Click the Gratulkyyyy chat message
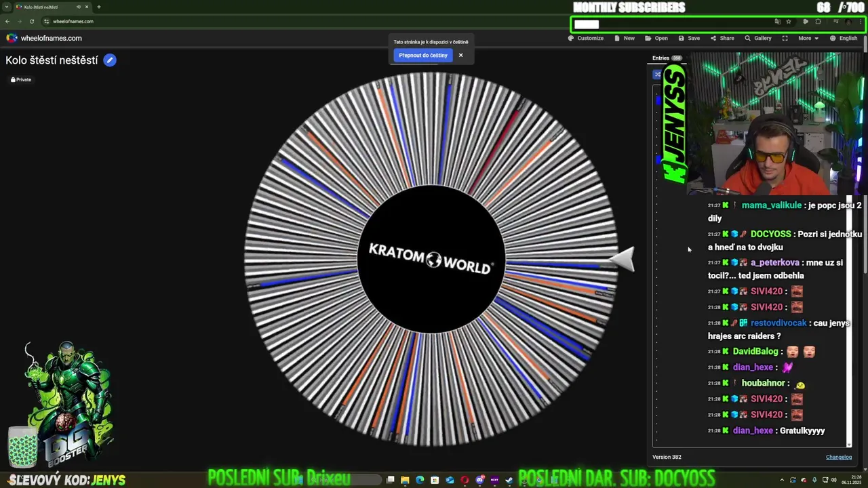Screen dimensions: 868x488 802,430
